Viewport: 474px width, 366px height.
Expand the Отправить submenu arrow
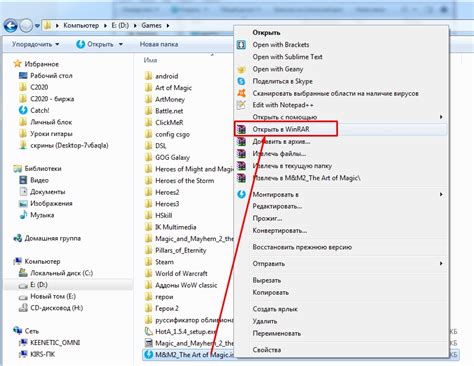tap(441, 263)
